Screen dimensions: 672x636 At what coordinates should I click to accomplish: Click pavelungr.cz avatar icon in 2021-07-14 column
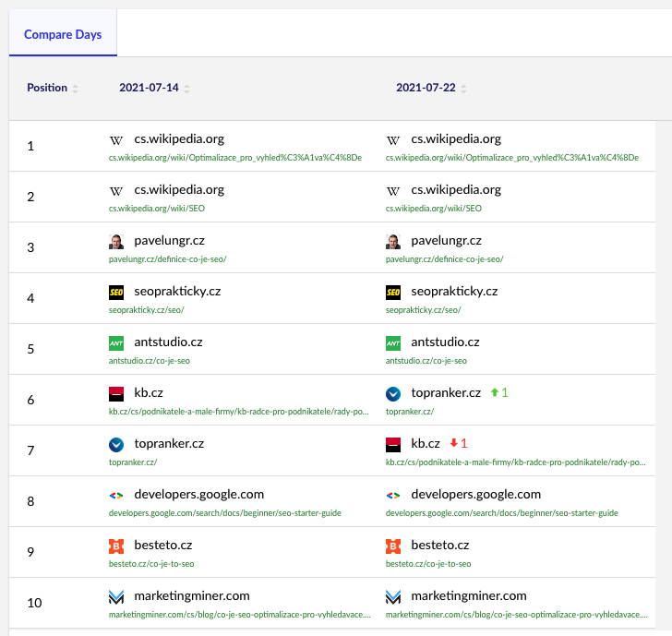click(116, 242)
